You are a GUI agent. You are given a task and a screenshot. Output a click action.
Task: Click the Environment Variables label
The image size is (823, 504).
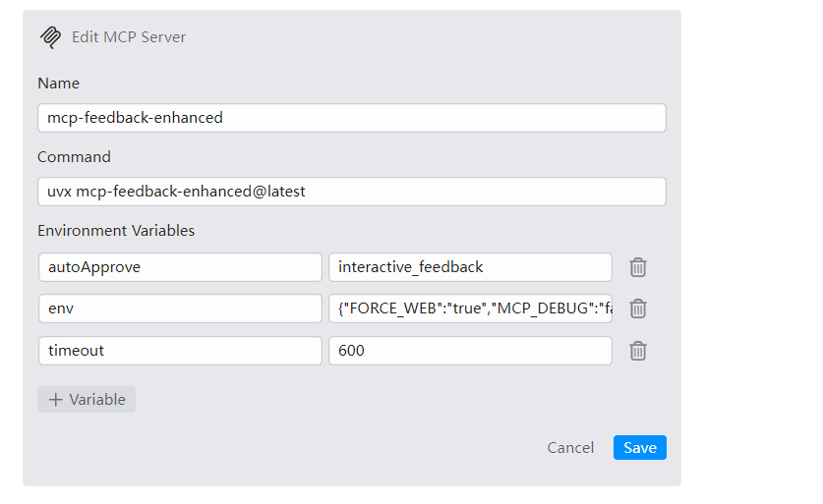116,231
